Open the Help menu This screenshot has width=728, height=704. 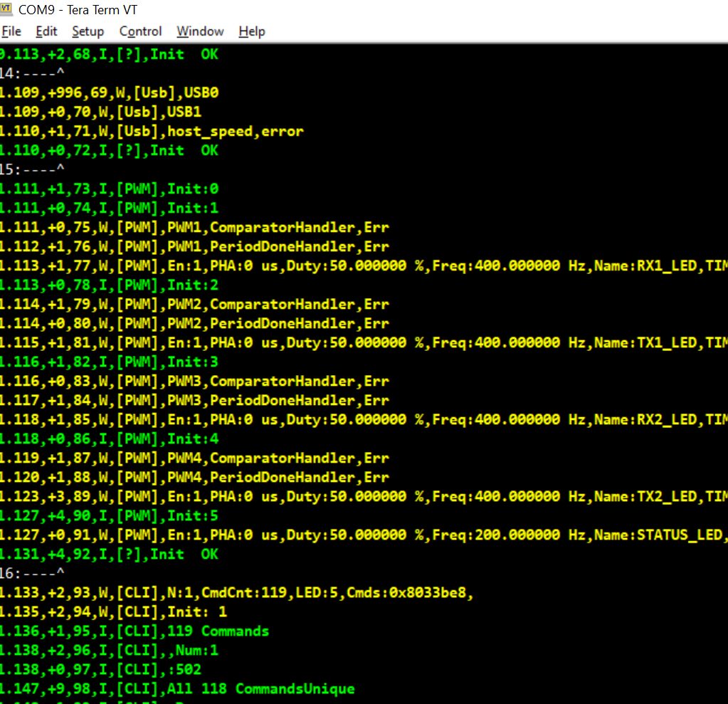point(252,31)
